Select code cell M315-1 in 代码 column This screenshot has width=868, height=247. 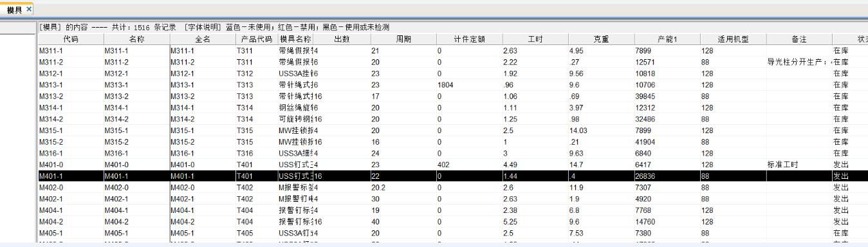click(71, 131)
